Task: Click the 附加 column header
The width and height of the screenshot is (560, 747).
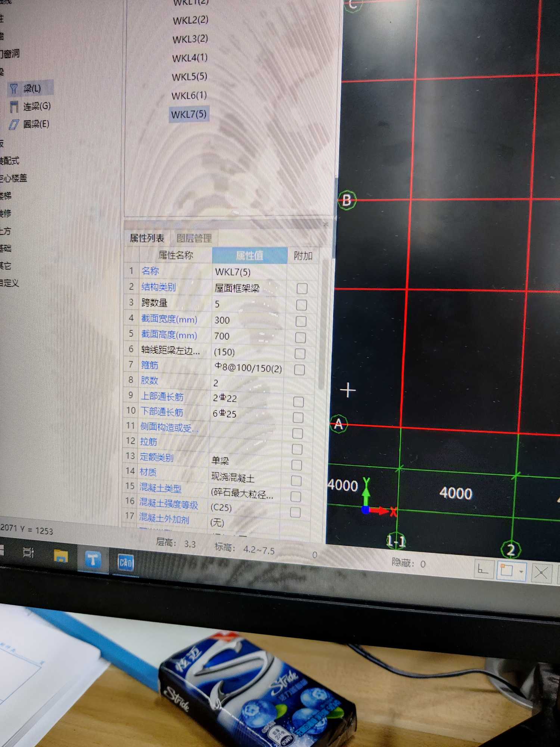Action: pos(303,256)
